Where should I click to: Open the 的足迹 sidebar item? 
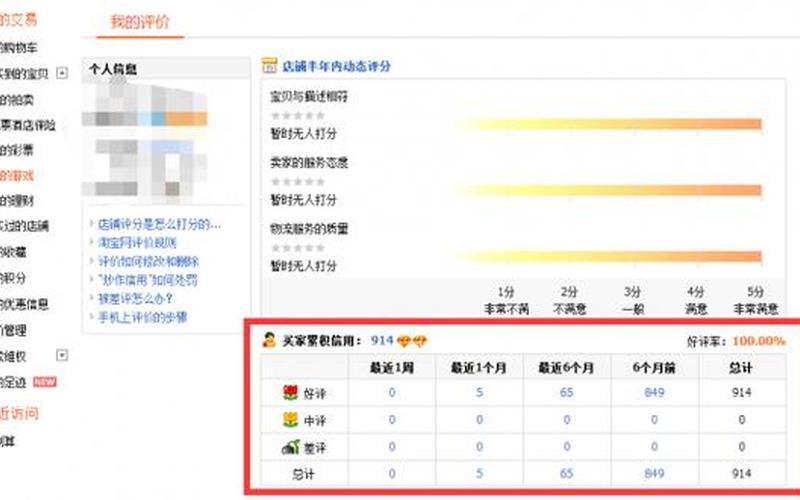13,382
